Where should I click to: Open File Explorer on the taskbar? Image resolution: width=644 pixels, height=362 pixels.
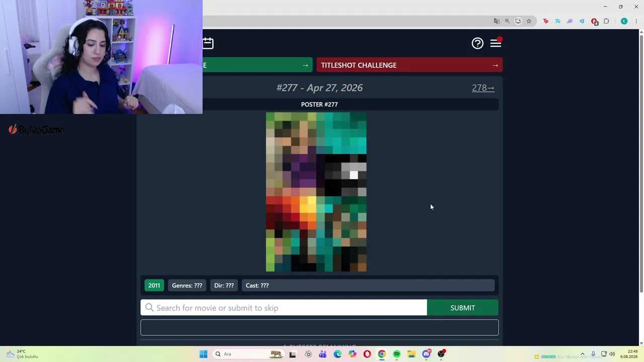(x=412, y=354)
